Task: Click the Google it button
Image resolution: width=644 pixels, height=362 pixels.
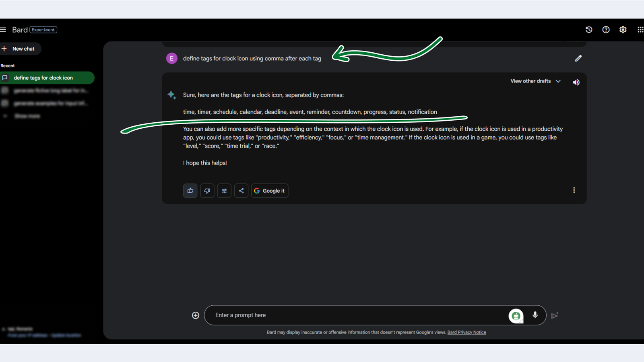Action: pyautogui.click(x=270, y=191)
